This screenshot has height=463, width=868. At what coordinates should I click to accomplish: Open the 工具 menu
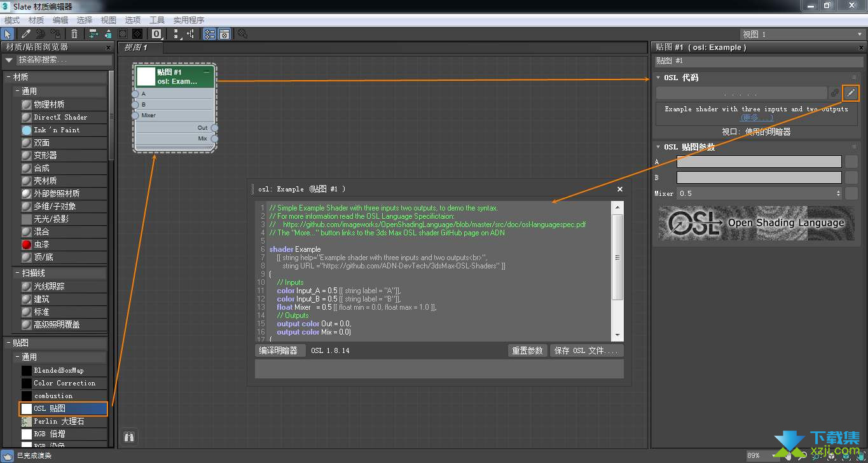tap(157, 20)
